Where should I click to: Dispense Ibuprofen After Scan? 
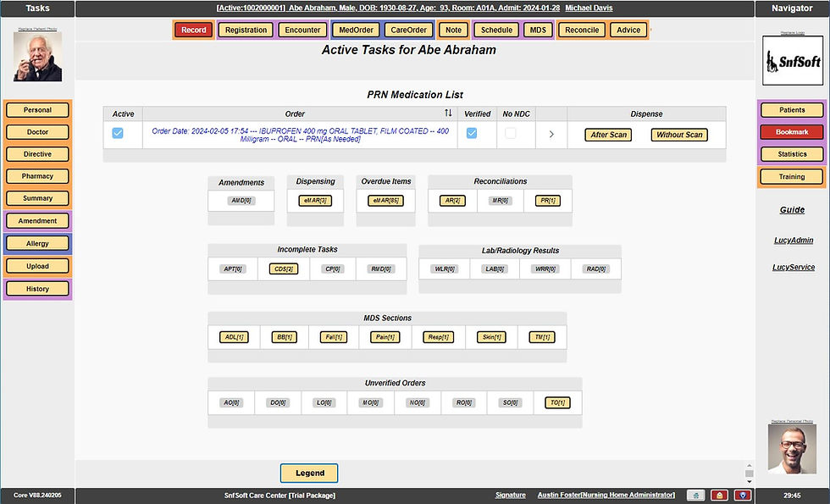pos(608,135)
